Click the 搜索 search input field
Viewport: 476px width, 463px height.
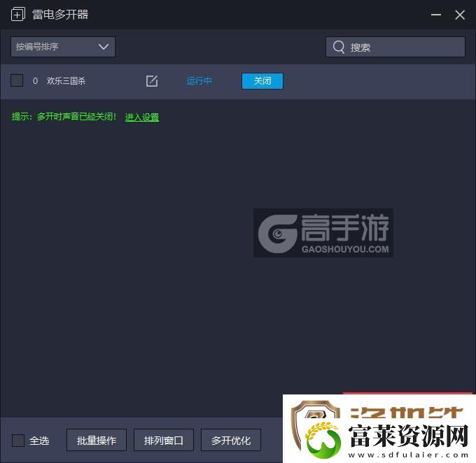[x=395, y=47]
